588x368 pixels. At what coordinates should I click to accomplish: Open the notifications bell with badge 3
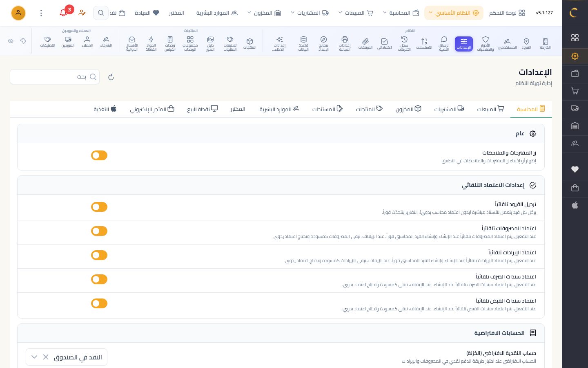63,13
